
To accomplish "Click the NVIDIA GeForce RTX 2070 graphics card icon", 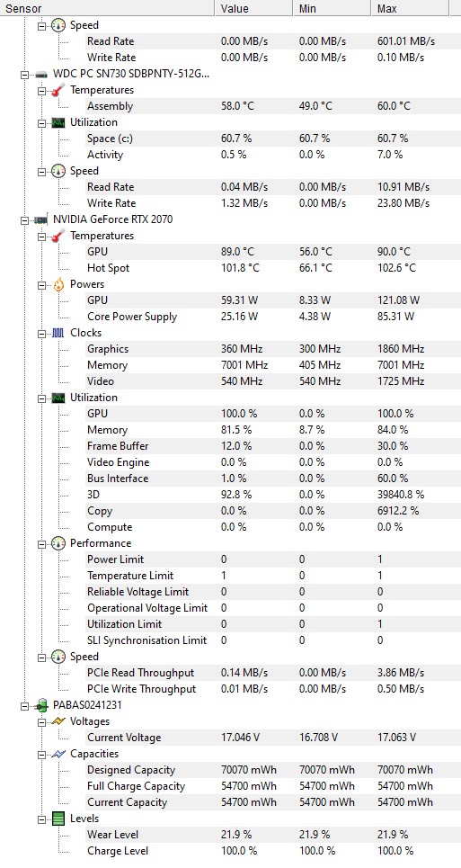I will click(41, 219).
